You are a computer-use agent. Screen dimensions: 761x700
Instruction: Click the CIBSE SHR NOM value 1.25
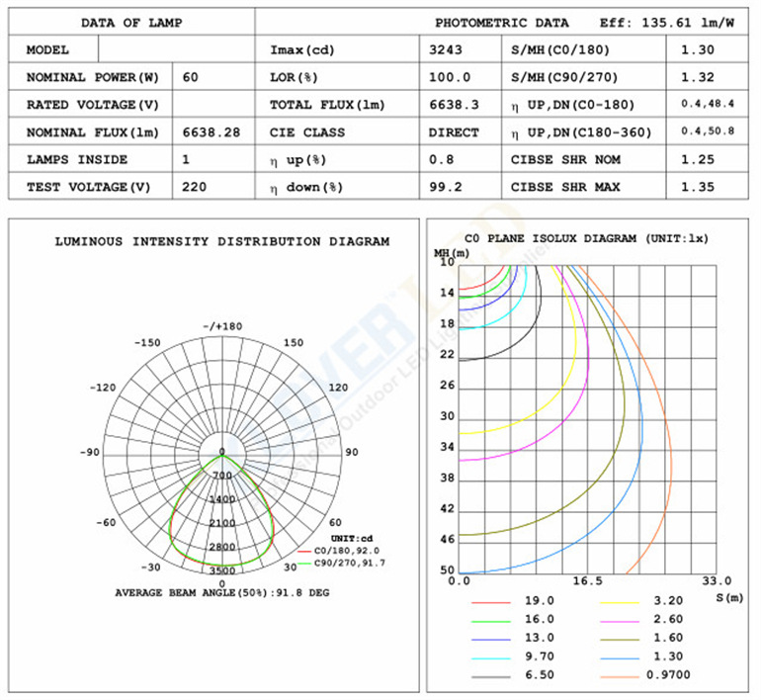698,159
